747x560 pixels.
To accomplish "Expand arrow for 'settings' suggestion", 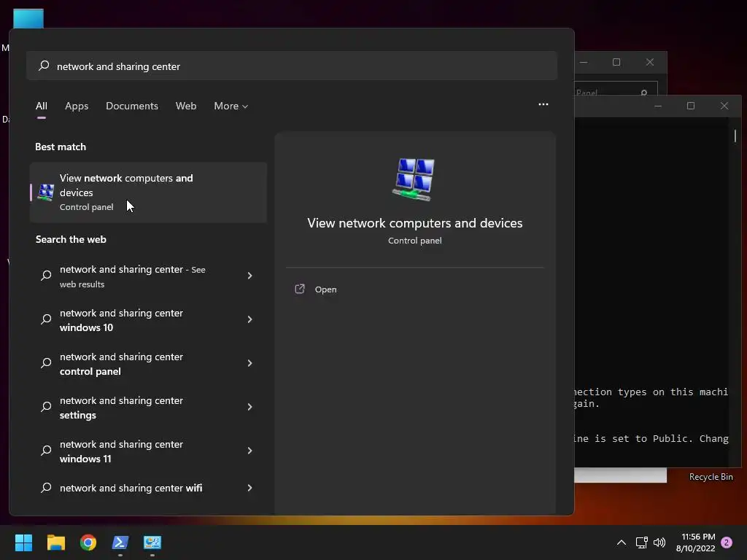I will [x=249, y=407].
